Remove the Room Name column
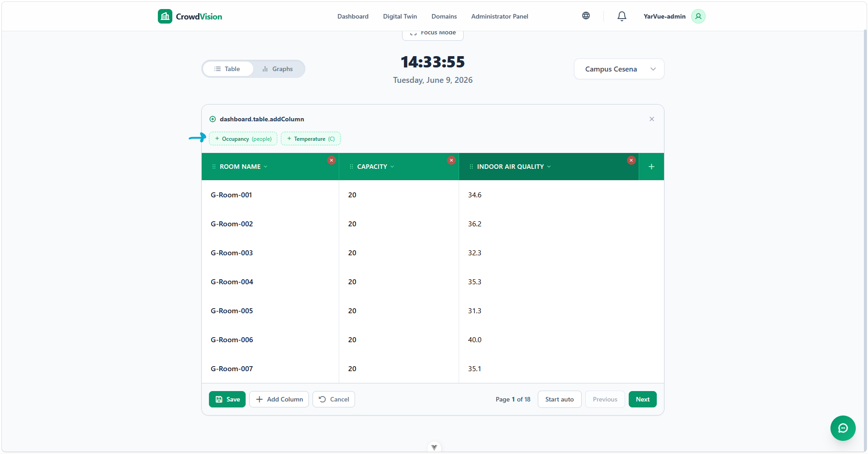868x454 pixels. point(332,160)
